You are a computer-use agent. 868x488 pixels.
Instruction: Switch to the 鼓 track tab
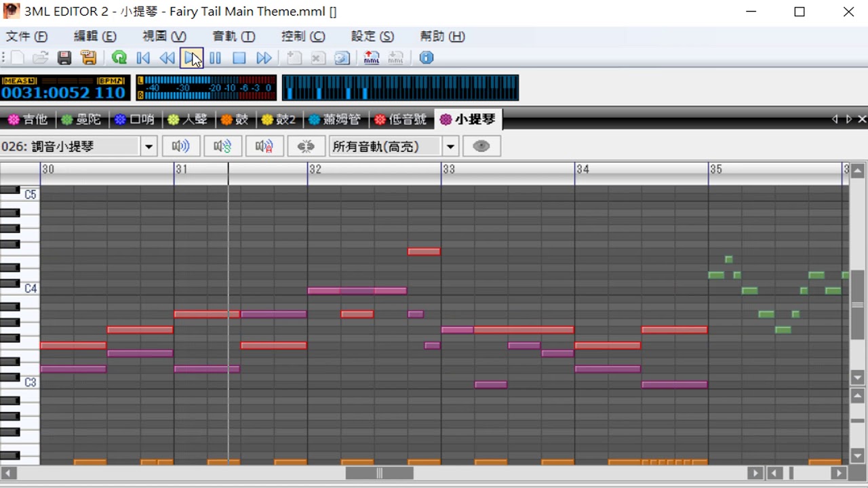(235, 120)
